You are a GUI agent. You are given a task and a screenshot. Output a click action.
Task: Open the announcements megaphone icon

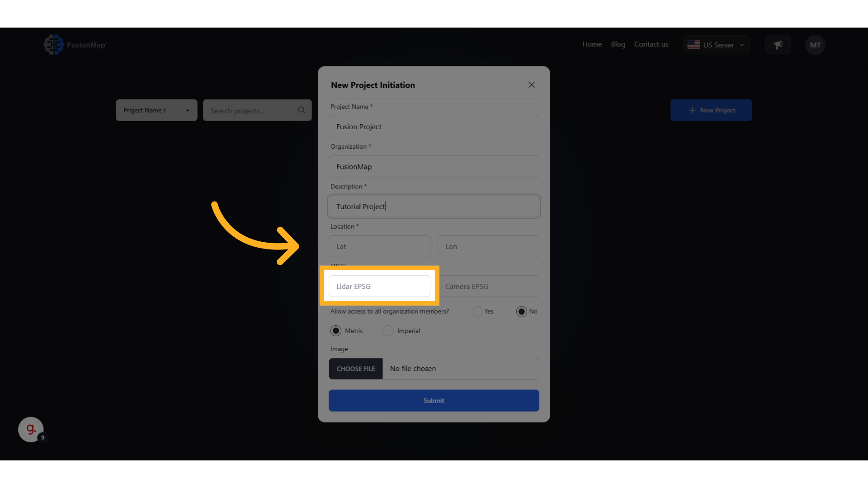(778, 45)
